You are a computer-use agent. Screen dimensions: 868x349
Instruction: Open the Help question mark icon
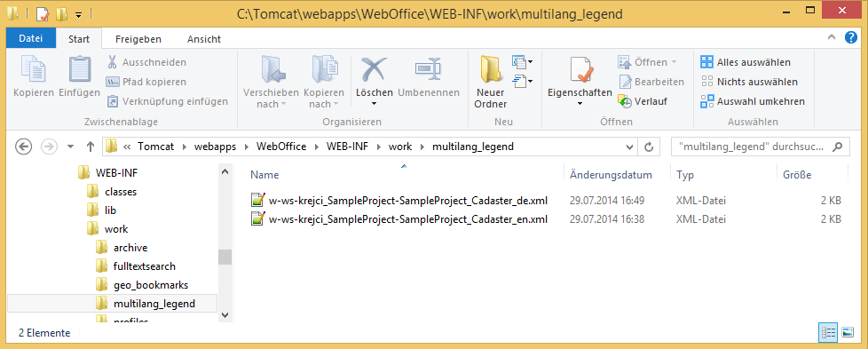(x=851, y=37)
